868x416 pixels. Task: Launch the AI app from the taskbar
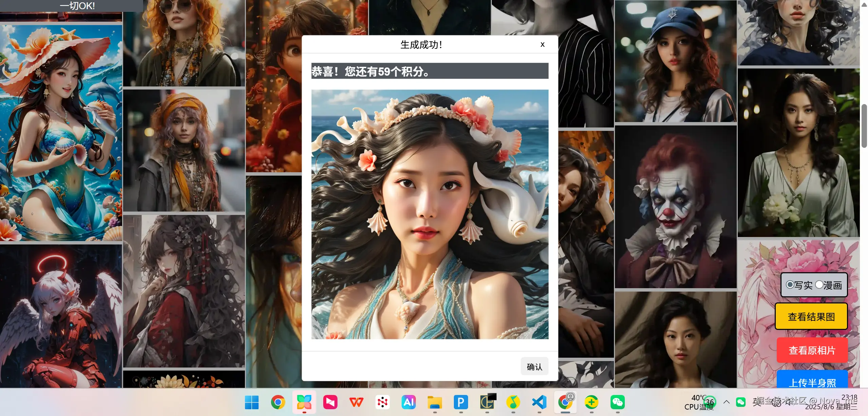[409, 403]
